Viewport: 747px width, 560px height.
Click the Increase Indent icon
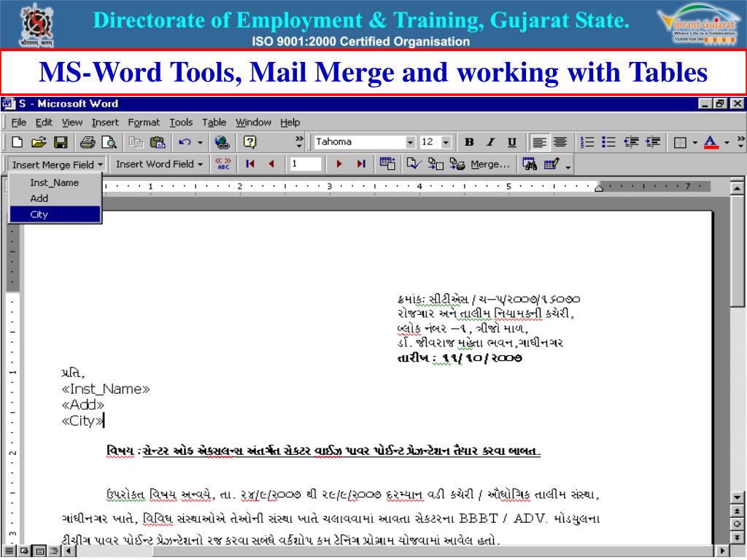(653, 142)
